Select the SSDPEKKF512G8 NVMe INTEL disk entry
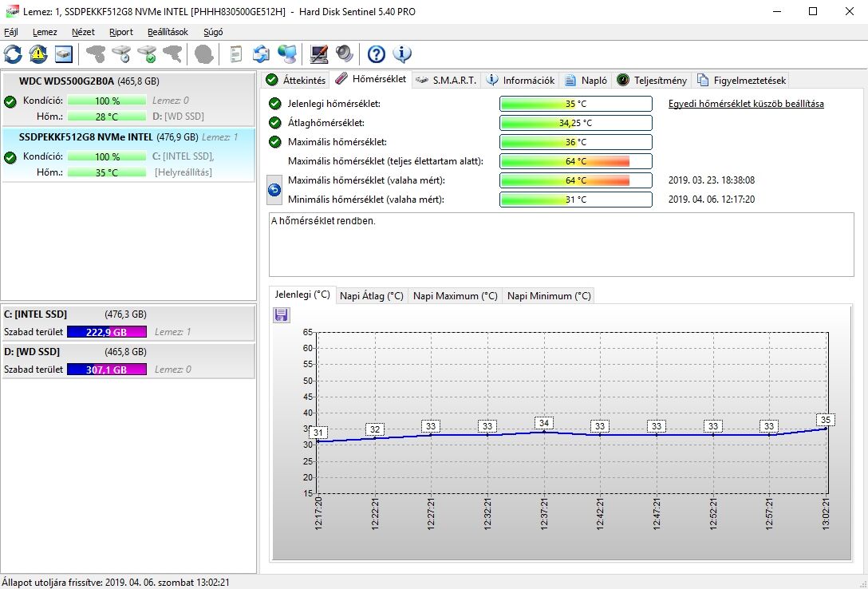Screen dimensions: 868x589 click(128, 155)
